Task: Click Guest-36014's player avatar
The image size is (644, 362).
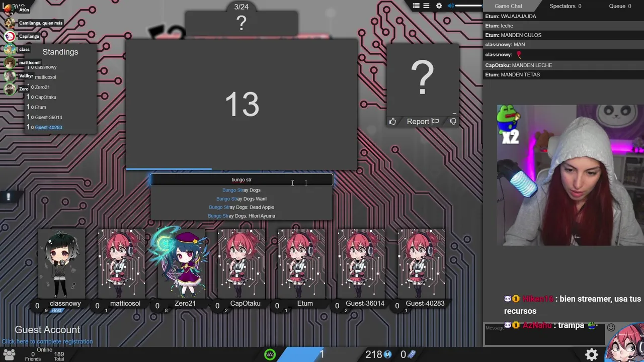Action: (361, 264)
